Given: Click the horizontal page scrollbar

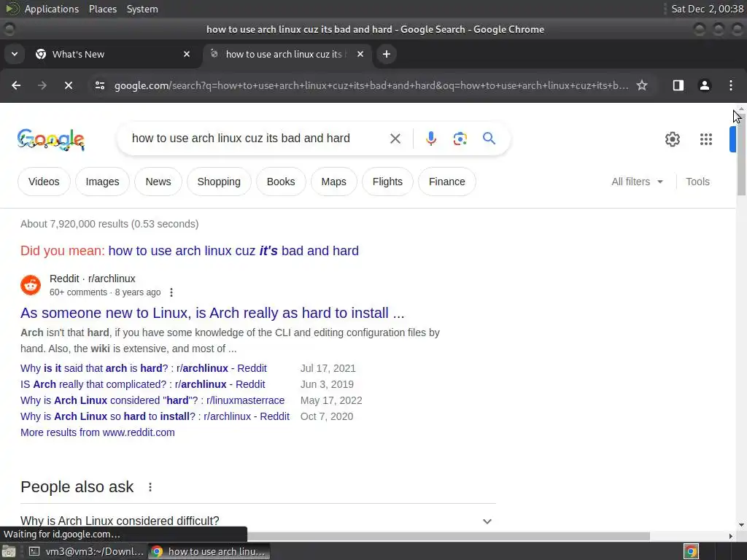Looking at the screenshot, I should click(449, 536).
